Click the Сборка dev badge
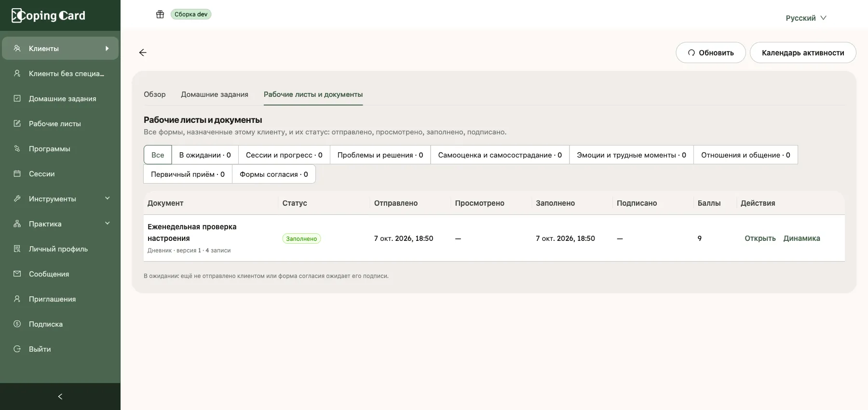This screenshot has height=410, width=868. [x=191, y=14]
